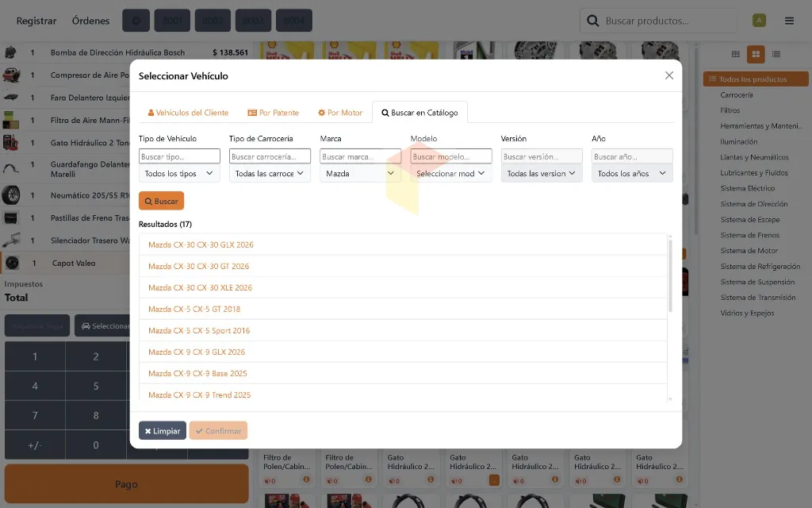This screenshot has height=508, width=812.
Task: Tap numpad key 7
Action: [35, 416]
